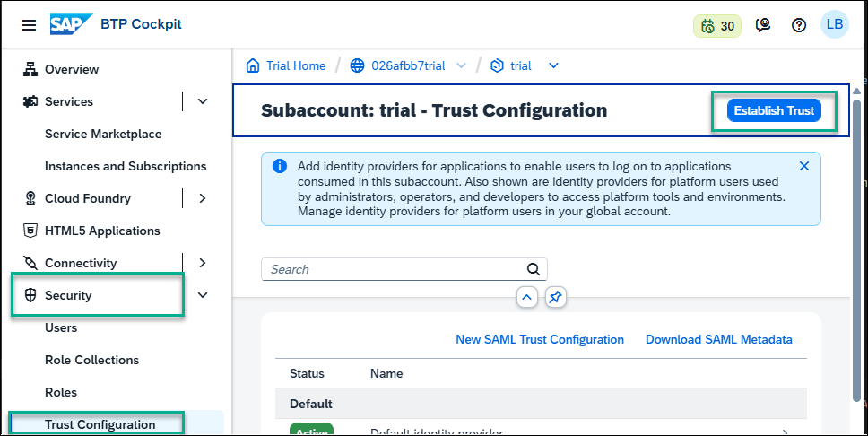Click the trial breadcrumb link
Viewport: 868px width, 436px height.
521,65
